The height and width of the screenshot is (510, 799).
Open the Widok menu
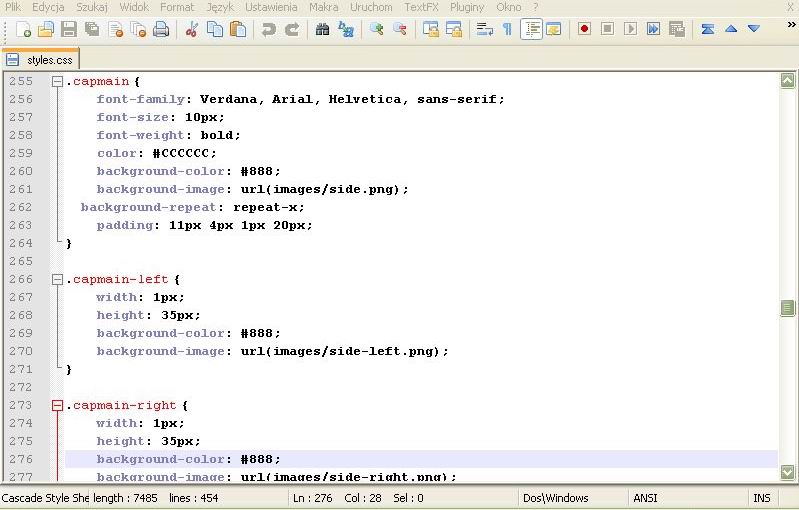click(x=134, y=7)
